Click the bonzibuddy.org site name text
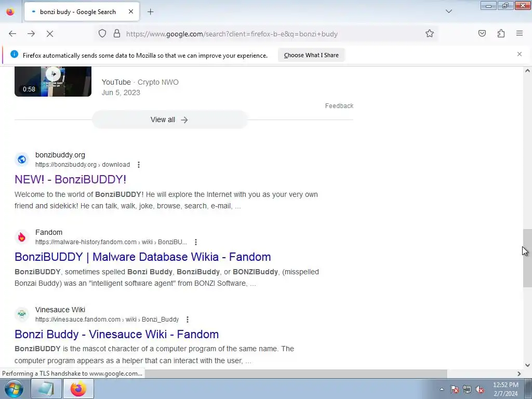This screenshot has width=532, height=399. click(x=60, y=155)
